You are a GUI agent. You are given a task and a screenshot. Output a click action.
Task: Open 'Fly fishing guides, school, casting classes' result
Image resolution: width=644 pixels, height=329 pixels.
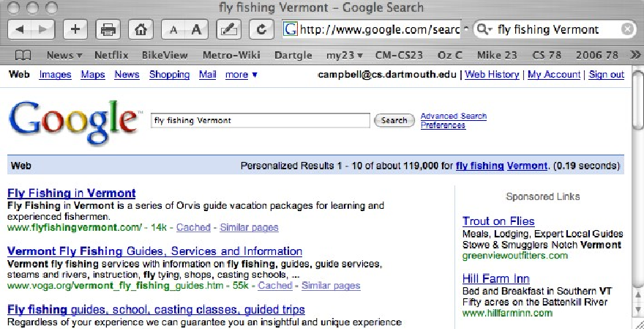click(156, 309)
